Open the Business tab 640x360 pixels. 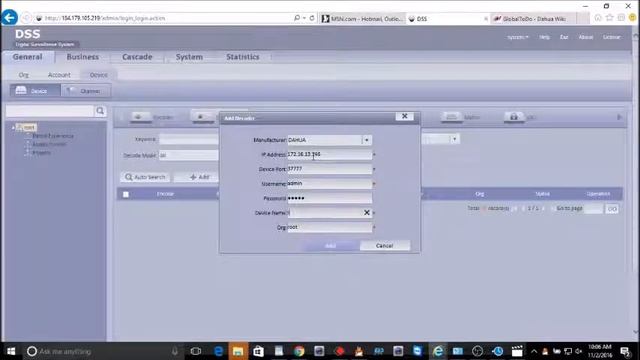(x=82, y=57)
